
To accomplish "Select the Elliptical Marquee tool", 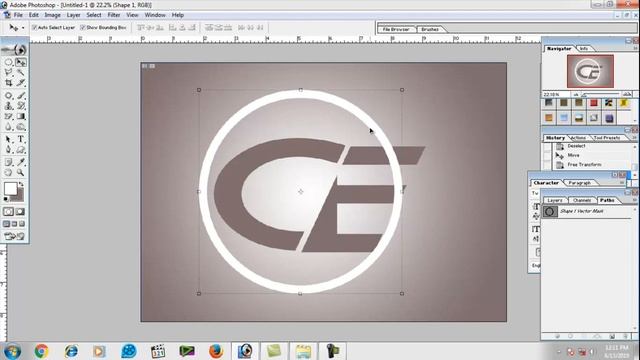I will tap(8, 62).
